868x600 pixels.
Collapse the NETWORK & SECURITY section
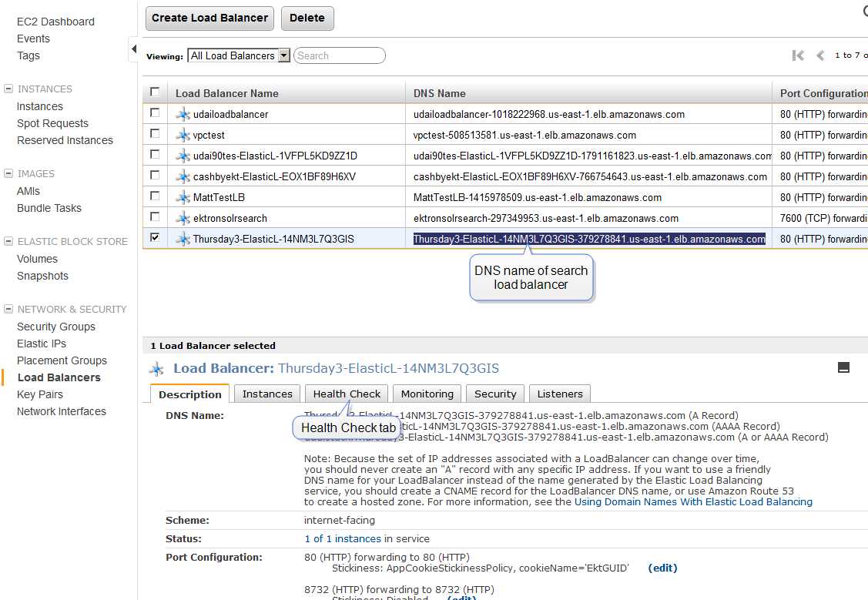[x=8, y=309]
